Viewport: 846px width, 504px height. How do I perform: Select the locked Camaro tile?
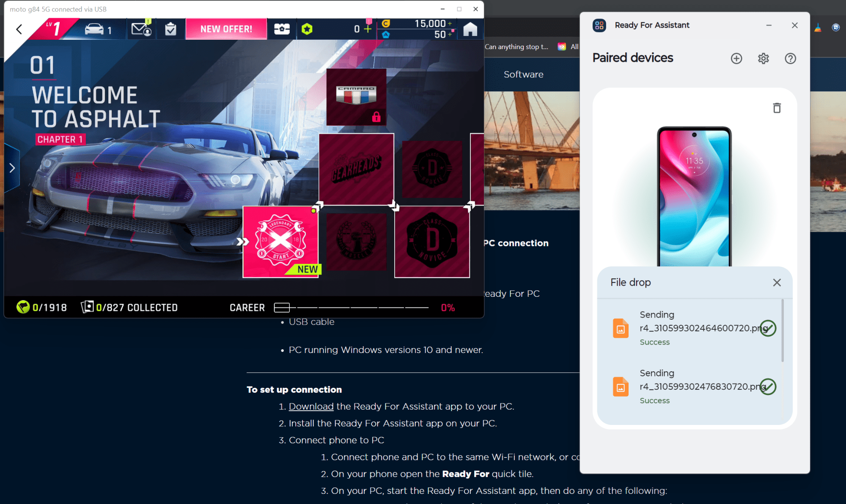(356, 97)
